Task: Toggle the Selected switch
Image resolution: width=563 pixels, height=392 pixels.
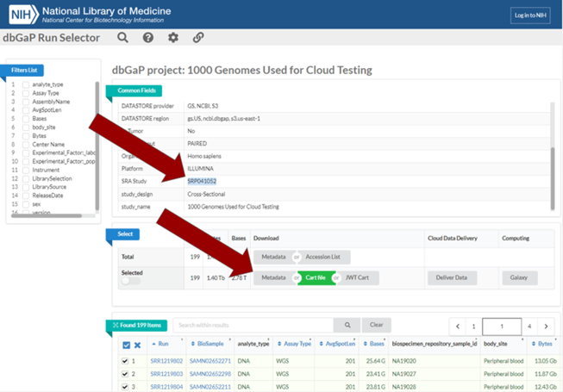Action: (x=130, y=281)
